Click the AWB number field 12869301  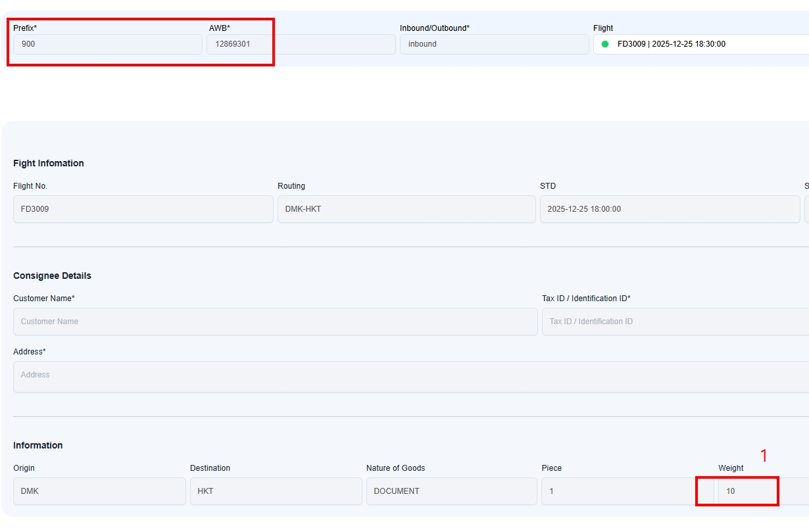(301, 44)
